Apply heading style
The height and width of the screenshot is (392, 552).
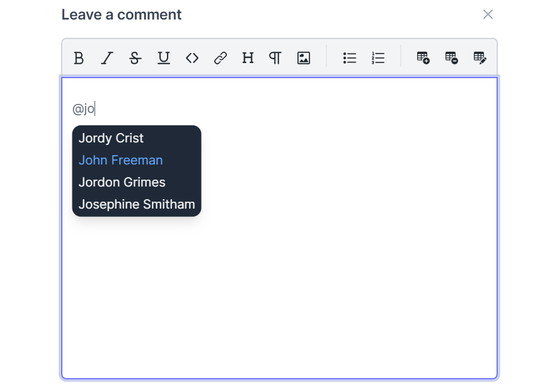click(248, 58)
